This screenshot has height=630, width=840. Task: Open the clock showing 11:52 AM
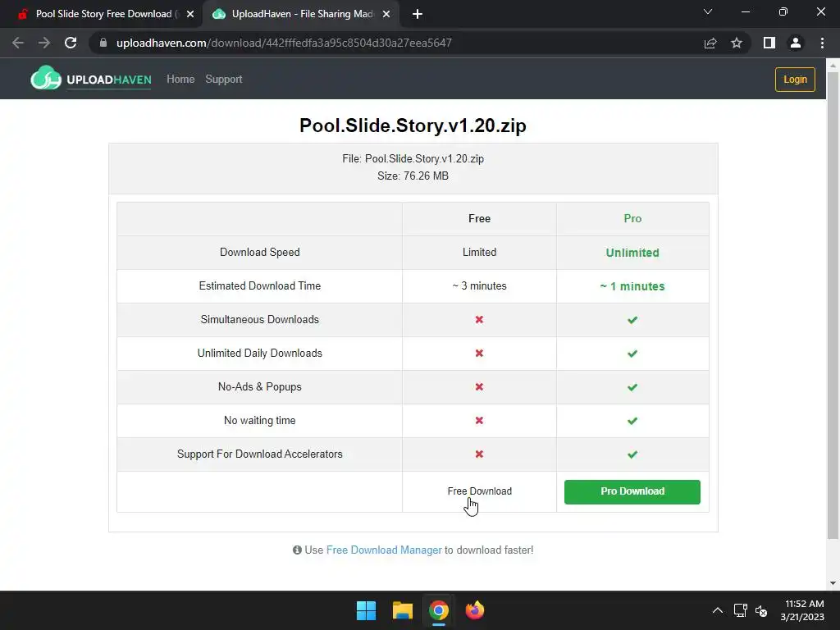tap(803, 610)
